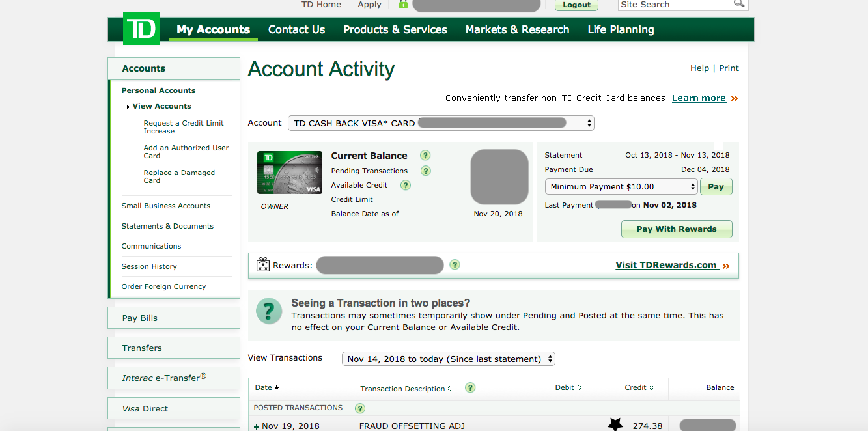Click the Learn more link
Screen dimensions: 868x431
tap(699, 98)
